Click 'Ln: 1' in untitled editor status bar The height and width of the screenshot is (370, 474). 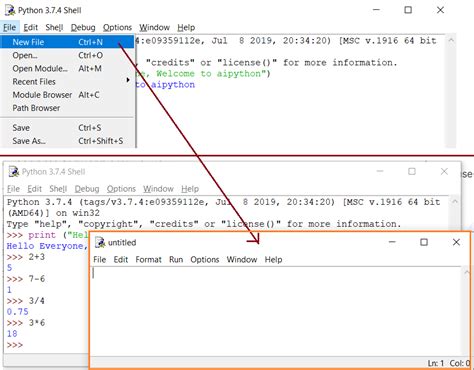pos(436,363)
